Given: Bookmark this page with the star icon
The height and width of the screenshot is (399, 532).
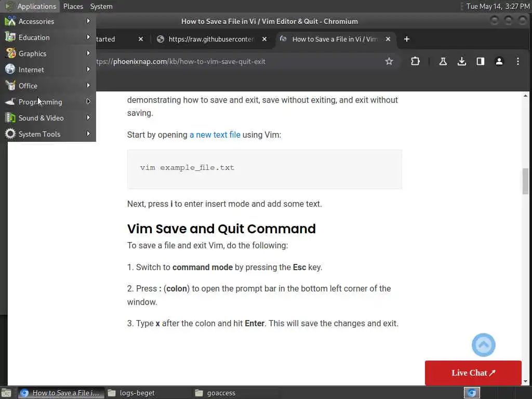Looking at the screenshot, I should (x=389, y=61).
